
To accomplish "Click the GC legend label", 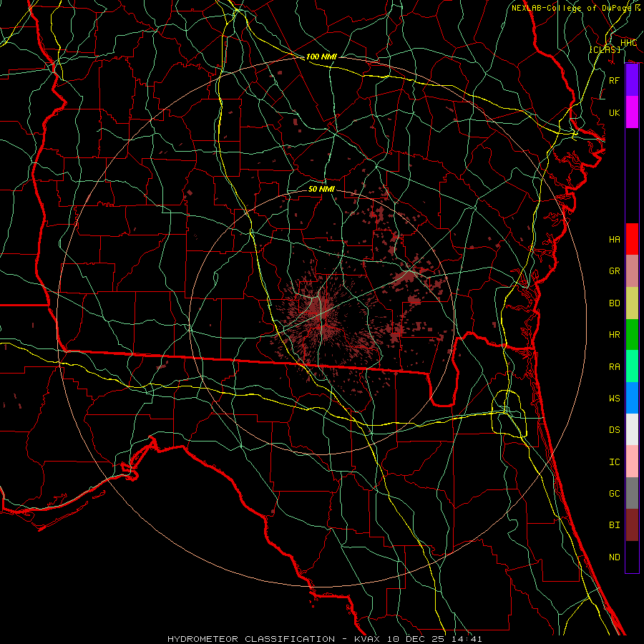I will point(615,494).
